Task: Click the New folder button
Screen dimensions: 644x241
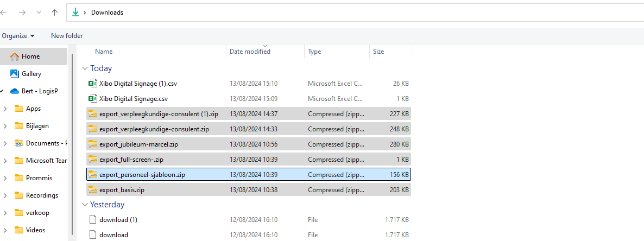Action: click(67, 36)
